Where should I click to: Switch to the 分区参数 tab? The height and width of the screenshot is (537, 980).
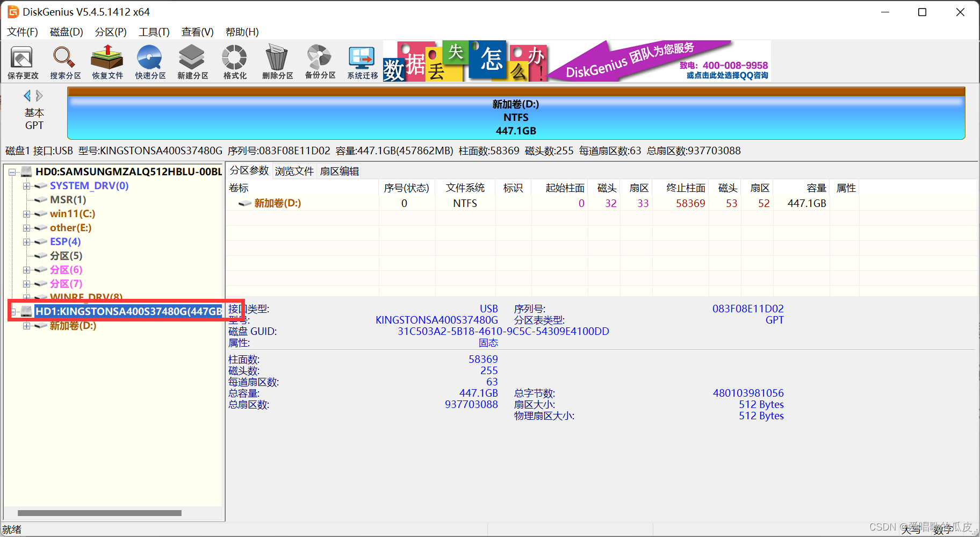coord(249,170)
